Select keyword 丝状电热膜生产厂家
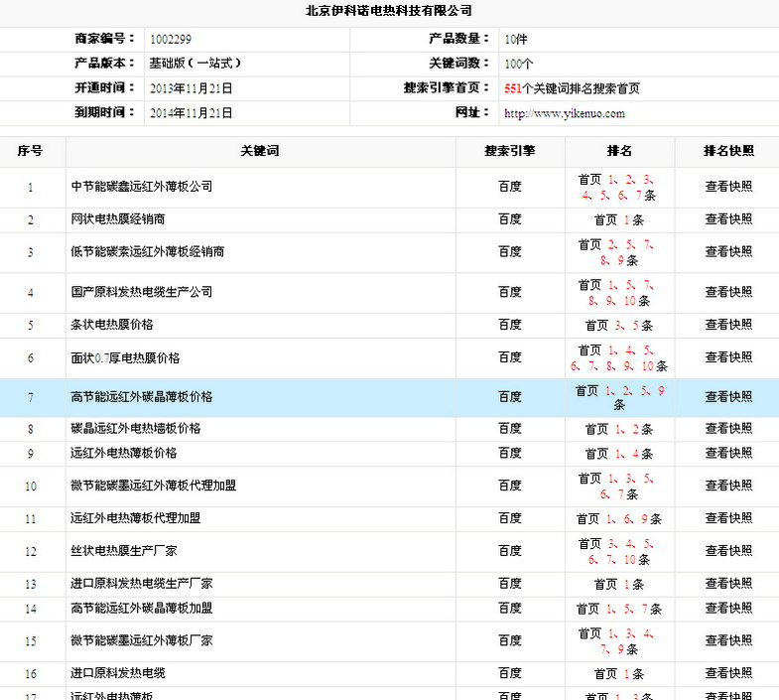The image size is (779, 700). 124,551
